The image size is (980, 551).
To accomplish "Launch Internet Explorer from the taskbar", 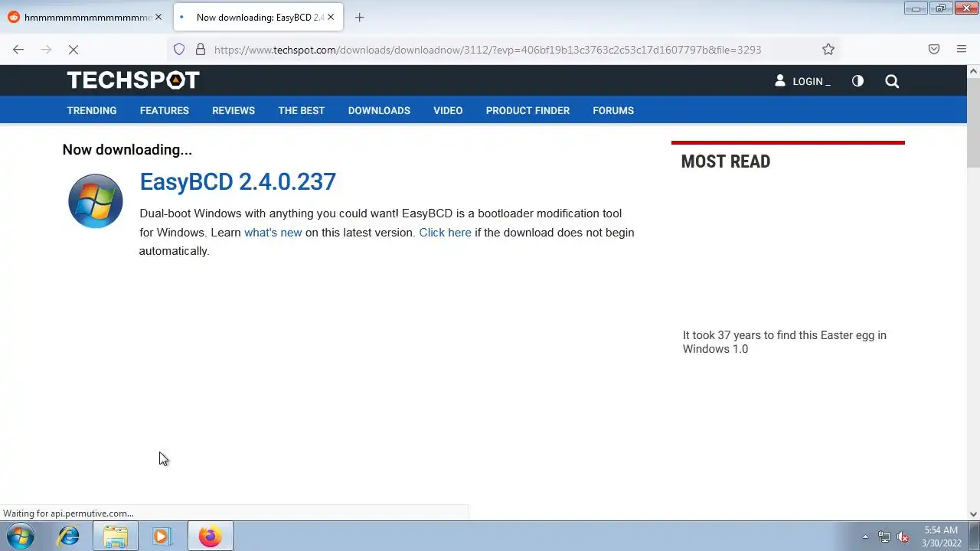I will (69, 536).
